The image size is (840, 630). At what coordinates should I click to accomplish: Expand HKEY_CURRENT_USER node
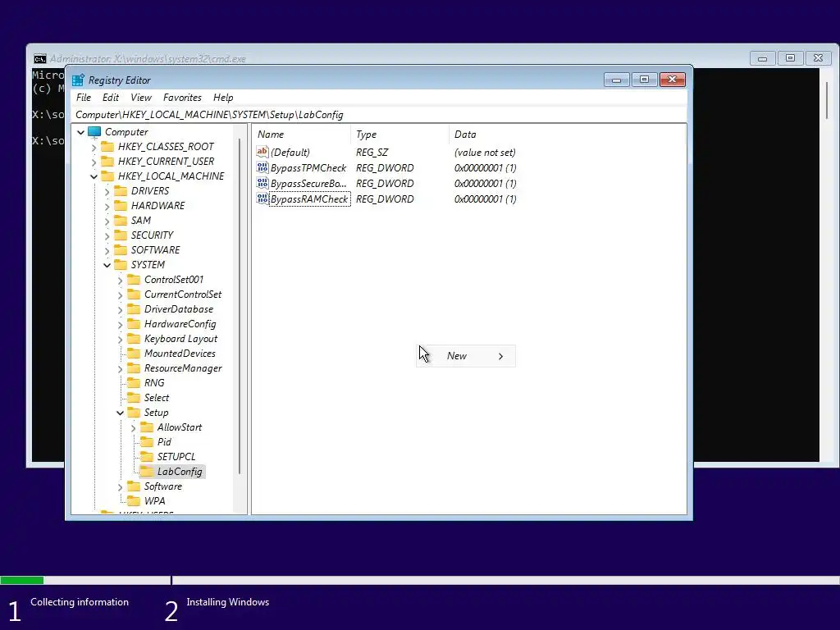[x=94, y=162]
